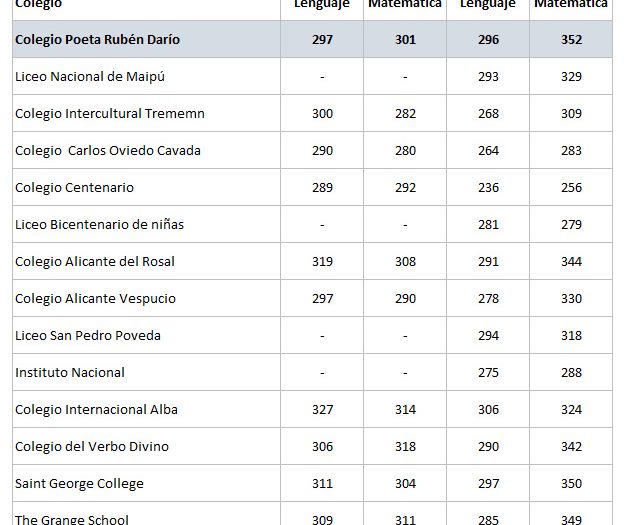Select Colegio Alicante Vespucio name cell

[x=95, y=298]
